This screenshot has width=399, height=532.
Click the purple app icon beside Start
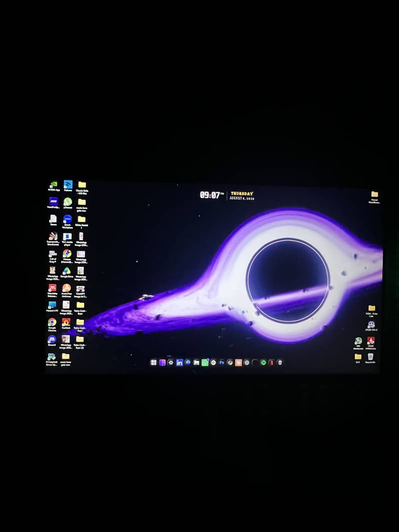tap(162, 363)
